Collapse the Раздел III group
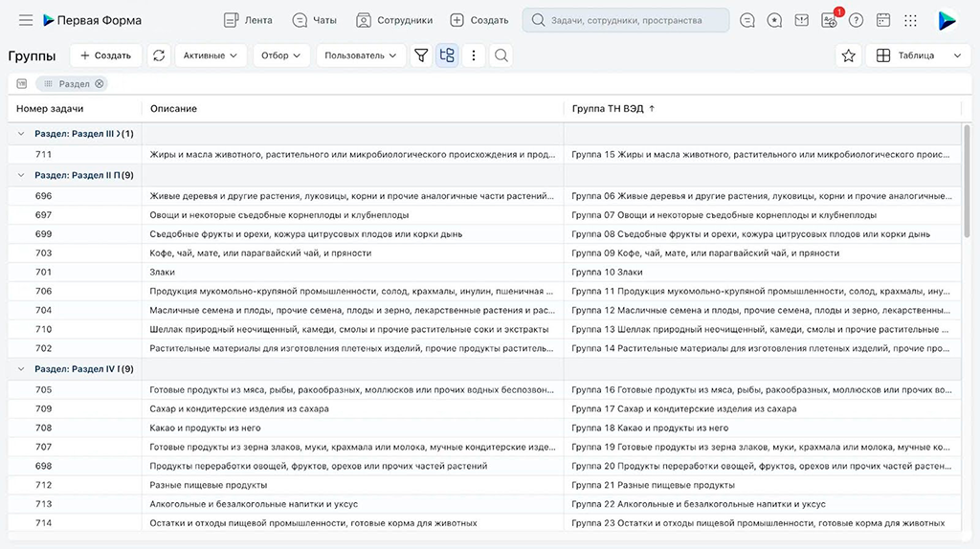 pyautogui.click(x=21, y=134)
